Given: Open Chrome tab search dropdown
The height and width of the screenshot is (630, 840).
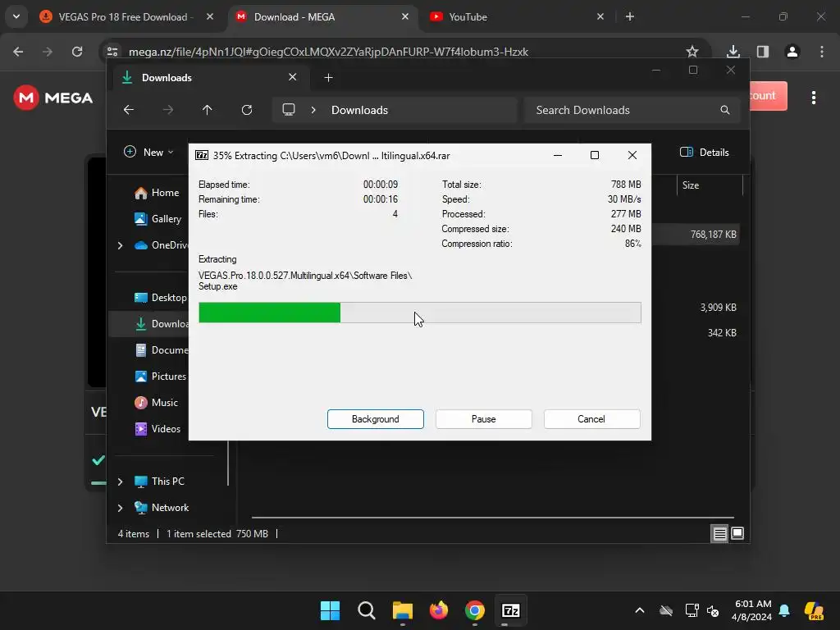Looking at the screenshot, I should point(16,16).
